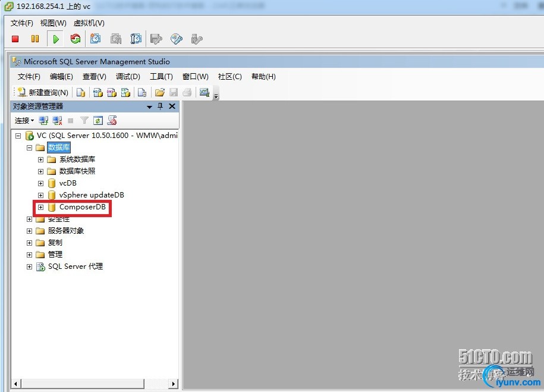Click the green power on button
The height and width of the screenshot is (392, 544).
(x=56, y=39)
